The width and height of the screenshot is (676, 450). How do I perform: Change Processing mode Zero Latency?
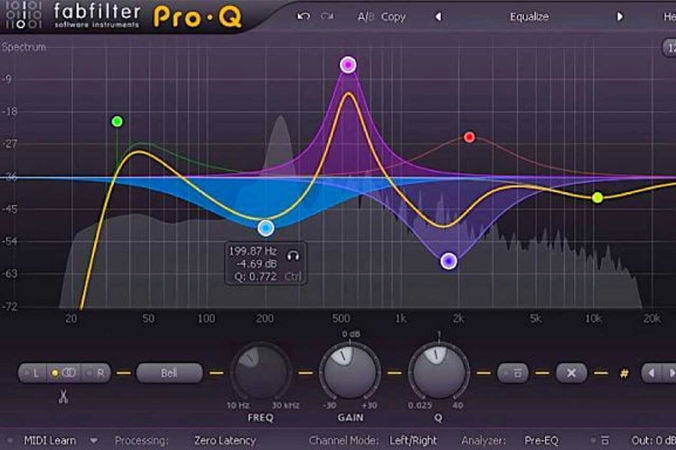coord(225,441)
